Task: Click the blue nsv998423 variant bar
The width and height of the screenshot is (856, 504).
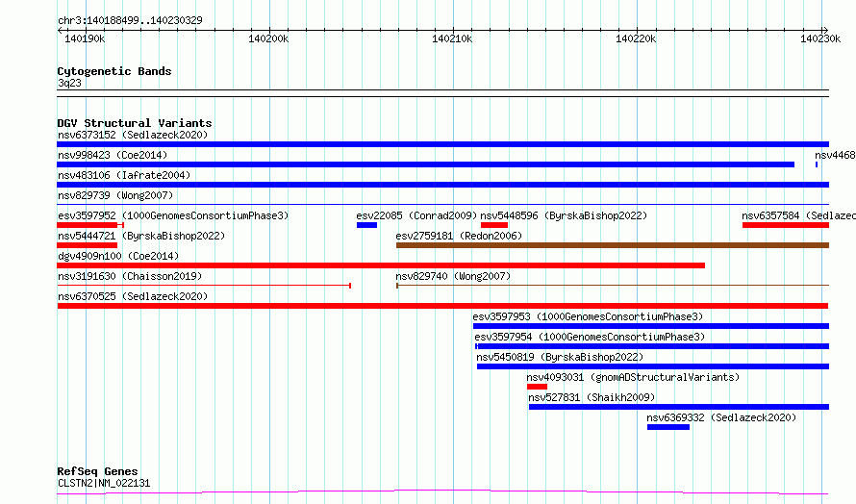Action: click(x=426, y=164)
